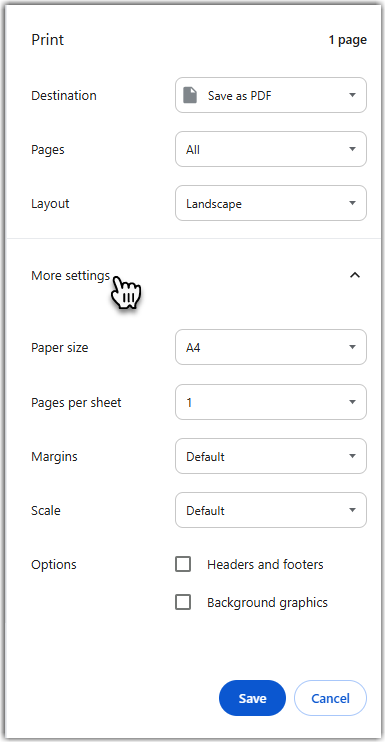
Task: Collapse More settings with chevron arrow
Action: point(355,275)
